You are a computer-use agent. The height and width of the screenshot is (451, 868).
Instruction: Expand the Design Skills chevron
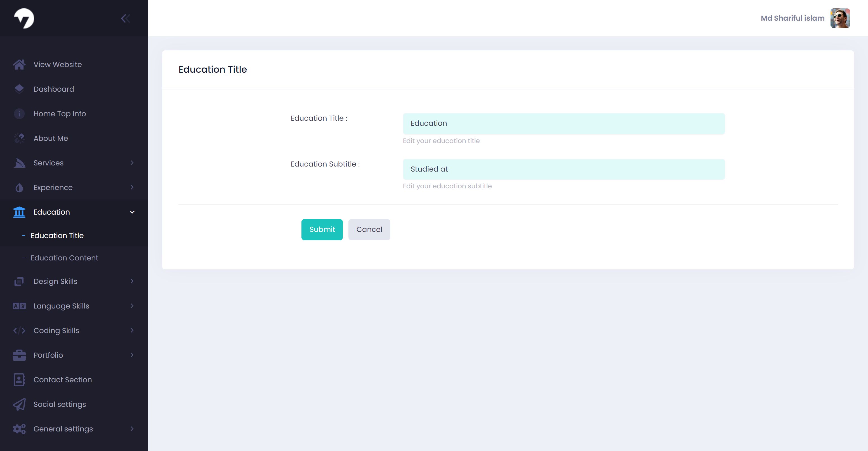[132, 281]
